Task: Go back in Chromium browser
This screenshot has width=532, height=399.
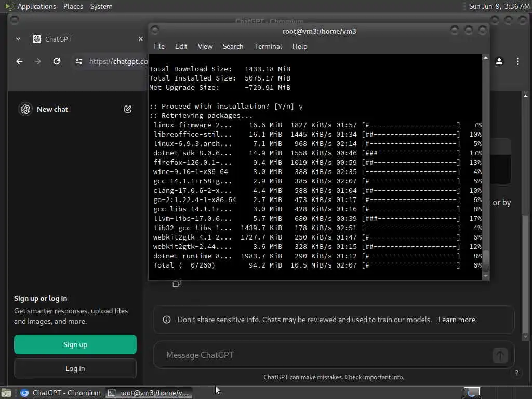Action: 19,61
